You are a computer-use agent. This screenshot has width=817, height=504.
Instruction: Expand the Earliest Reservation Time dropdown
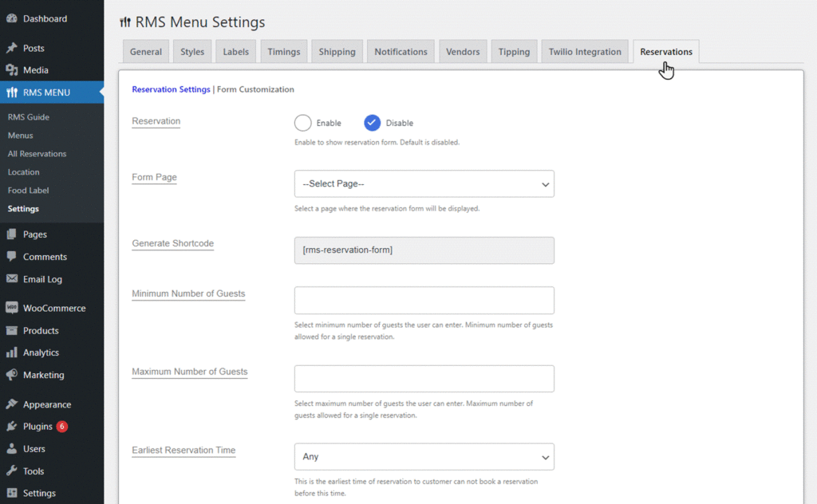pyautogui.click(x=424, y=457)
